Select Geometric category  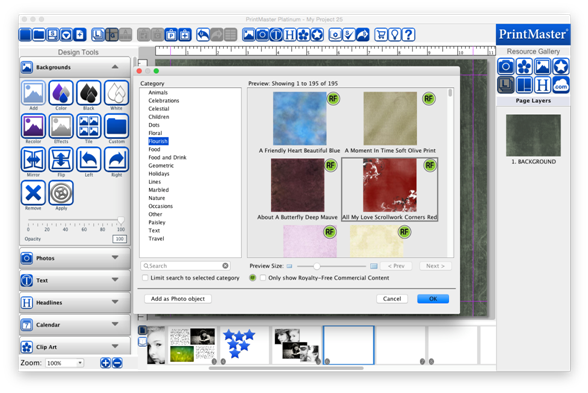[x=161, y=165]
